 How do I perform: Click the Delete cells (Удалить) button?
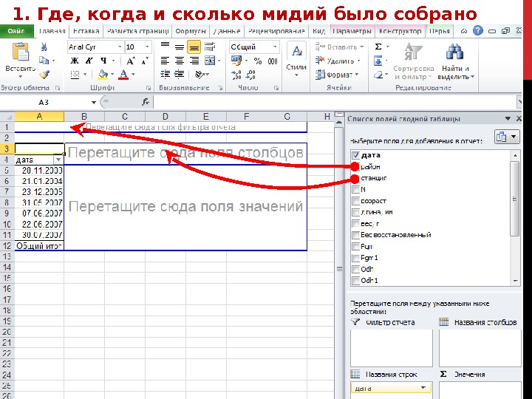pos(338,61)
